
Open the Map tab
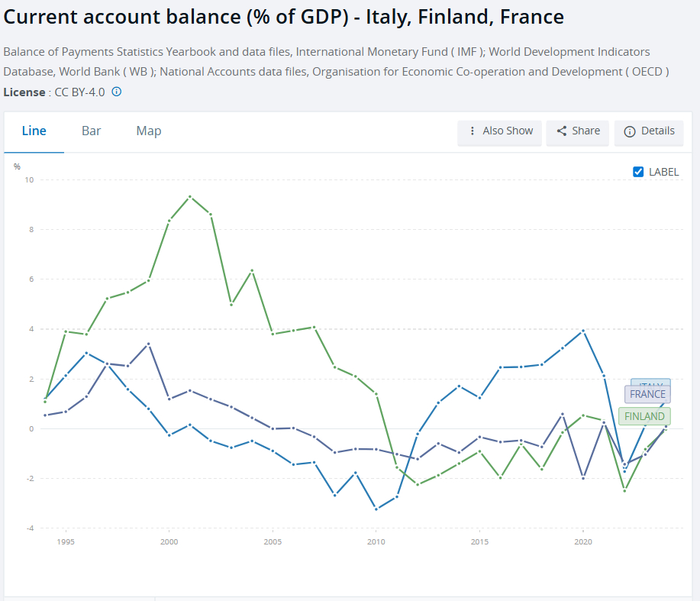click(149, 131)
